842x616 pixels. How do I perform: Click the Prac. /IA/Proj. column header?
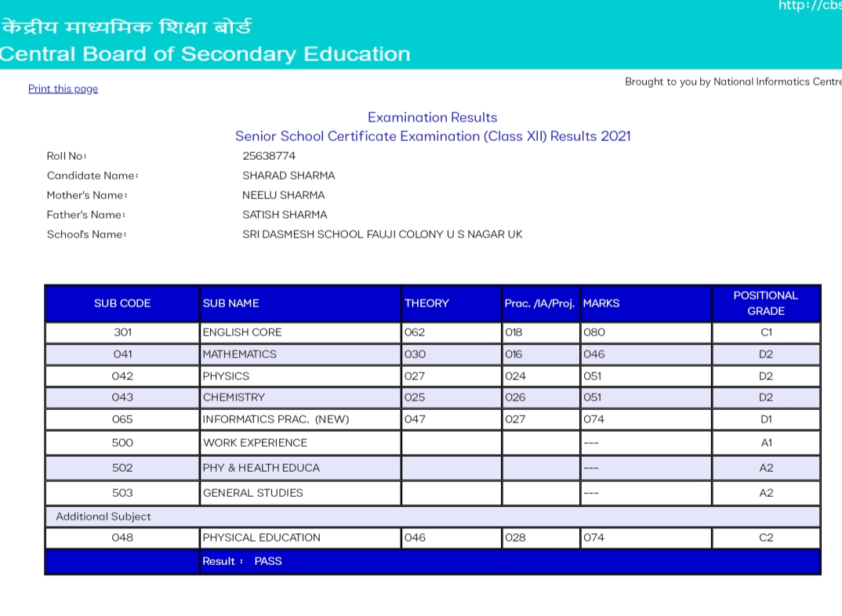(x=541, y=303)
